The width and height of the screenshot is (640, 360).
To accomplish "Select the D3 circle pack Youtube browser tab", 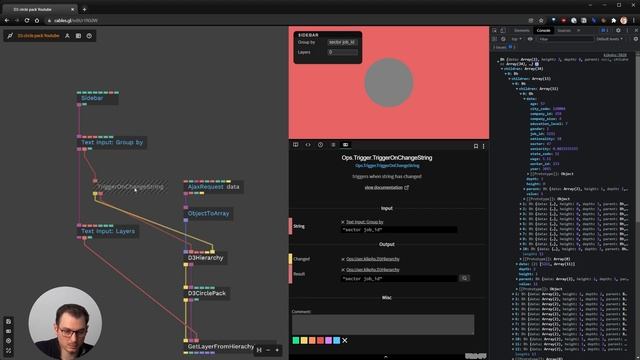I will tap(40, 9).
